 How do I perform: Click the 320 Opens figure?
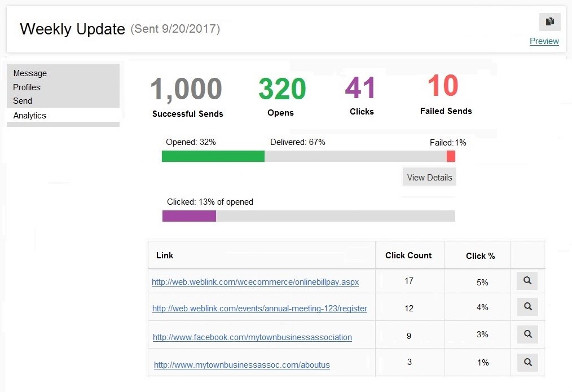282,89
